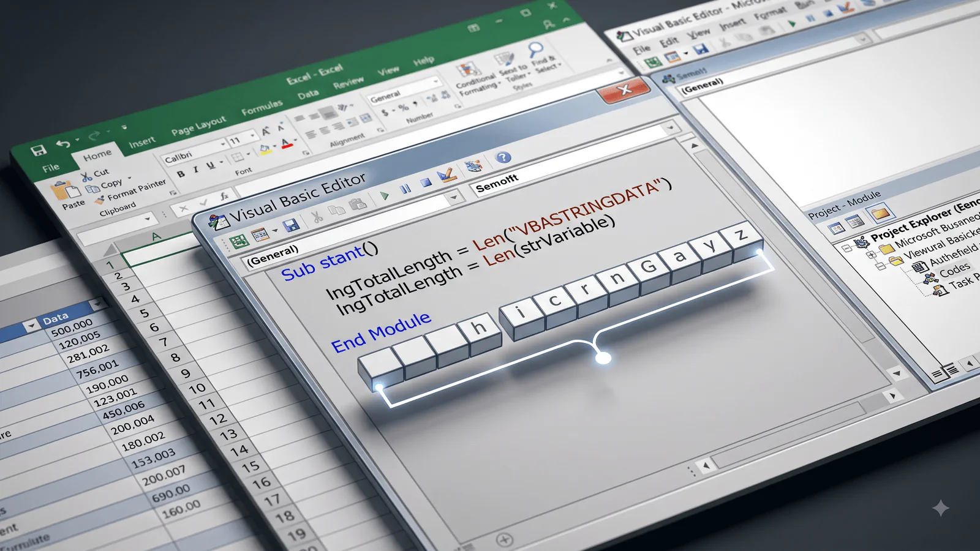Save using the floppy icon in front editor
Screen dimensions: 980x551
coord(292,225)
